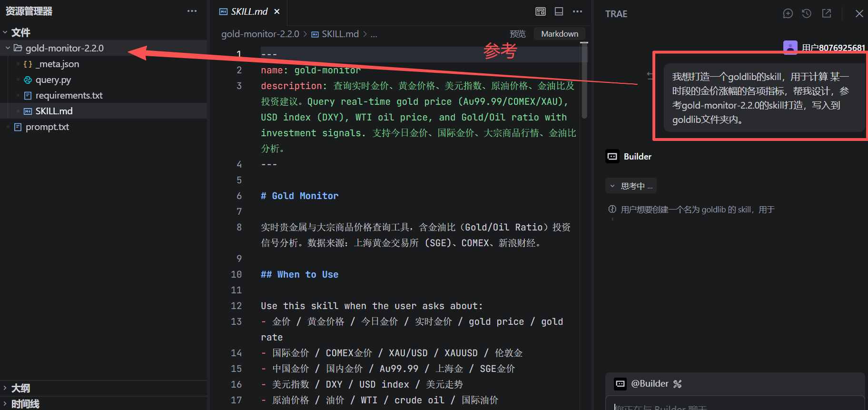Click the thinking step info icon
Image resolution: width=868 pixels, height=410 pixels.
[612, 209]
